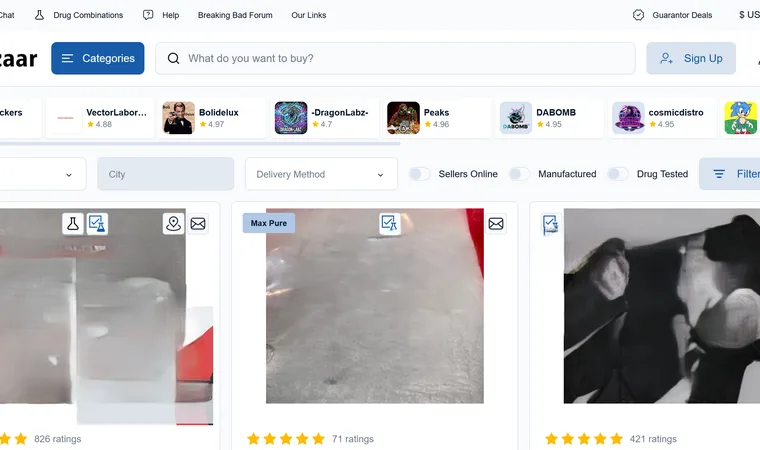The image size is (760, 450).
Task: Click the VectorLabor seller logo
Action: [x=66, y=118]
